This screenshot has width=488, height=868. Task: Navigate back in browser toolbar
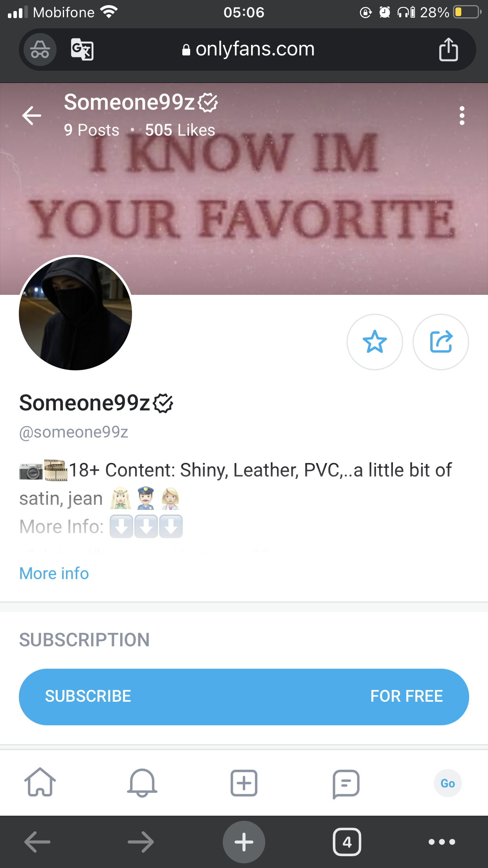(38, 842)
